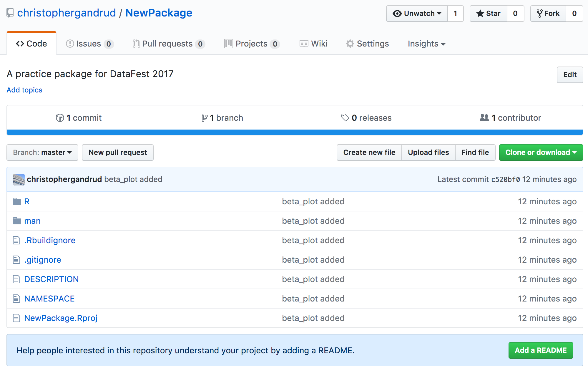
Task: Click the blue language bar
Action: 295,132
